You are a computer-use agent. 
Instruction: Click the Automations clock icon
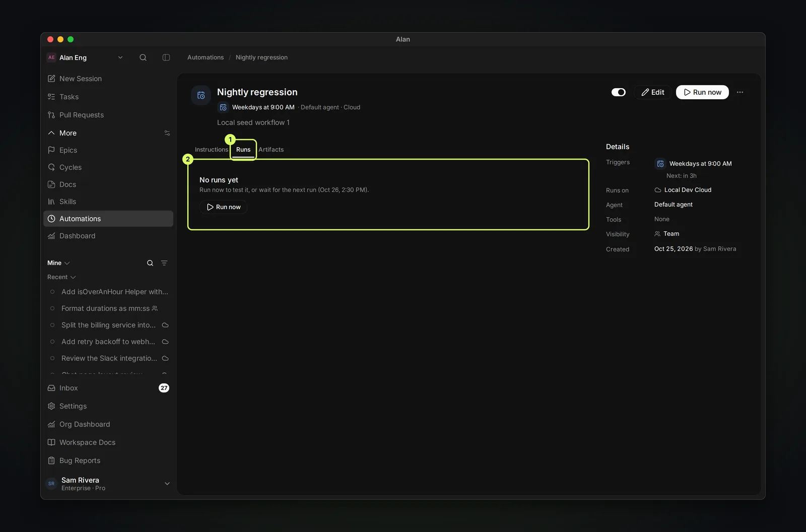[51, 219]
